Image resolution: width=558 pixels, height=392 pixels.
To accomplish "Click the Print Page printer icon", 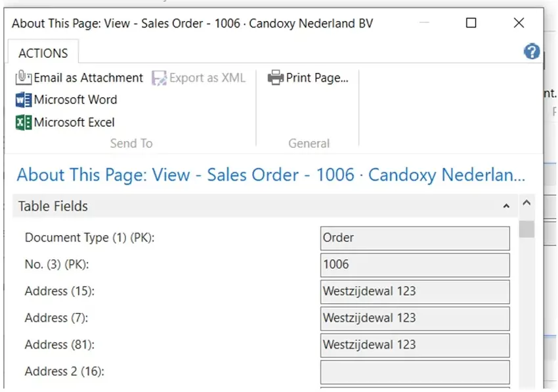I will [x=276, y=78].
